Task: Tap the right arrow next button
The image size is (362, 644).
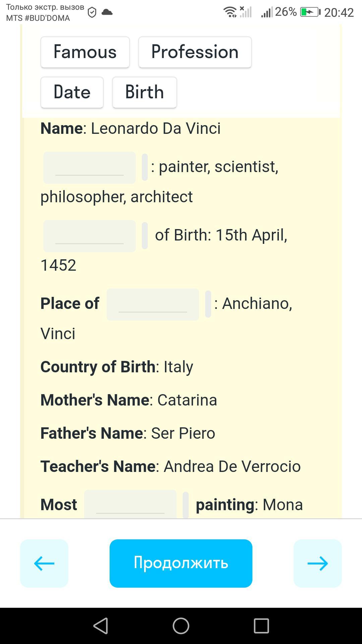Action: pos(318,563)
